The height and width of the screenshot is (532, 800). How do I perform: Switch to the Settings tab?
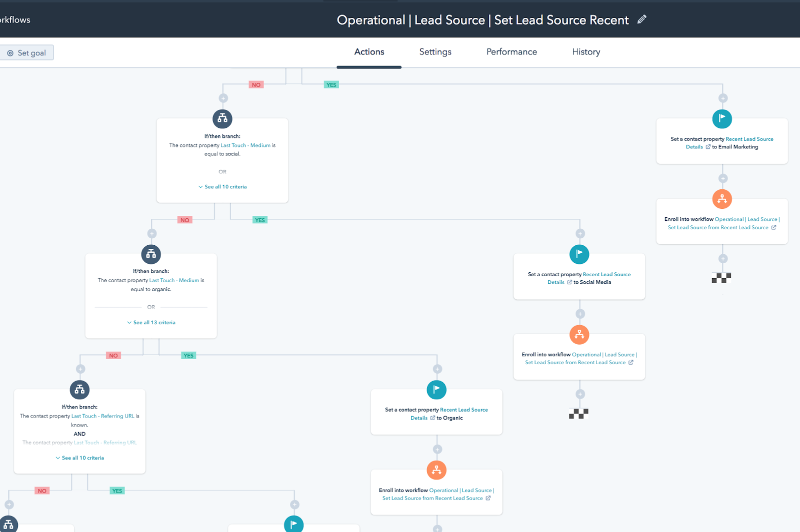click(435, 52)
